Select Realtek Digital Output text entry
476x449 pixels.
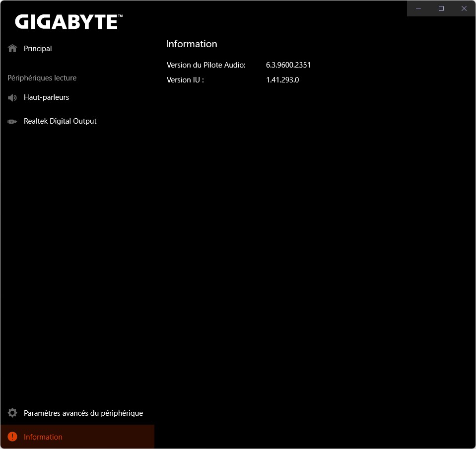60,121
